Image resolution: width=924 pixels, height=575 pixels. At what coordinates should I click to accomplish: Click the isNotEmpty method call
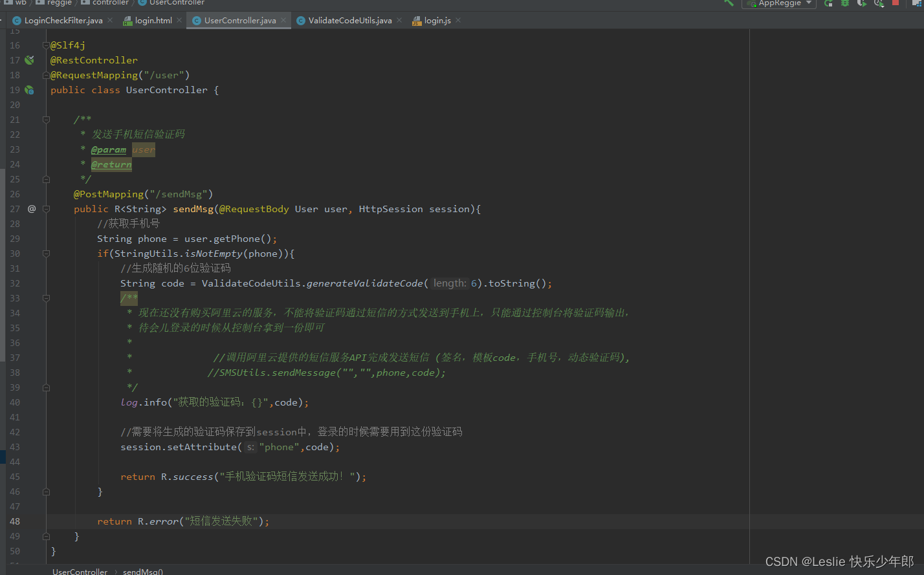tap(214, 254)
